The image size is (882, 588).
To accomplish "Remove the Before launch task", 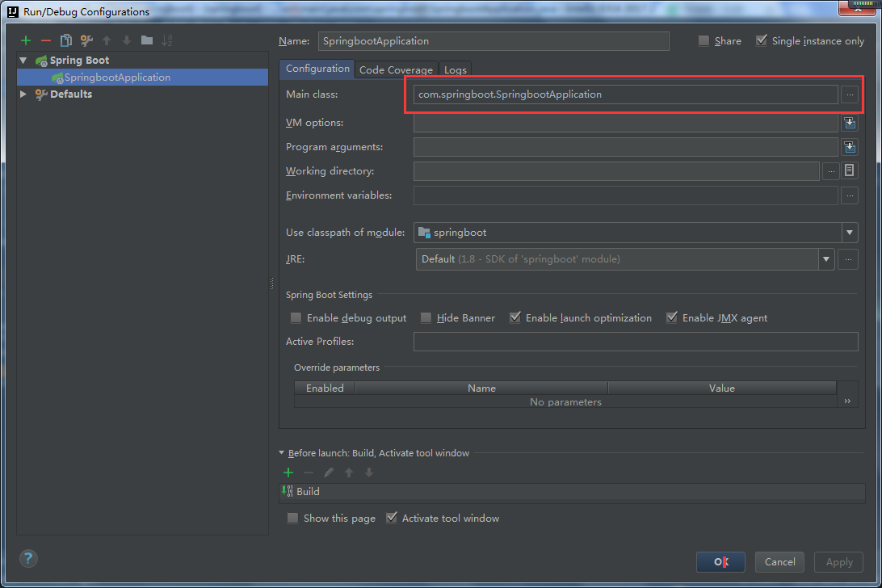I will (x=309, y=472).
